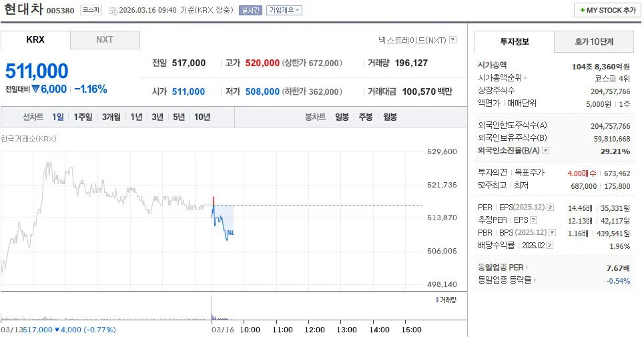Switch to the NXT tab
The width and height of the screenshot is (644, 337).
pyautogui.click(x=105, y=40)
